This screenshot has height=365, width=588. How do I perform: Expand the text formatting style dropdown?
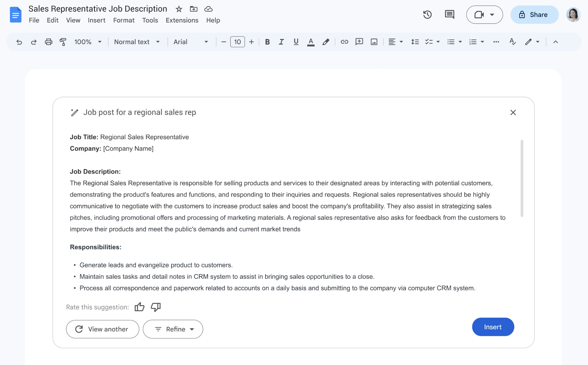click(137, 41)
